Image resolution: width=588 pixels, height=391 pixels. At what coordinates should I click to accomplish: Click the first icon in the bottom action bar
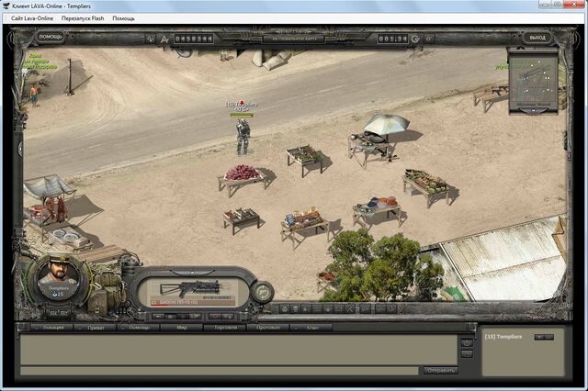pyautogui.click(x=285, y=309)
